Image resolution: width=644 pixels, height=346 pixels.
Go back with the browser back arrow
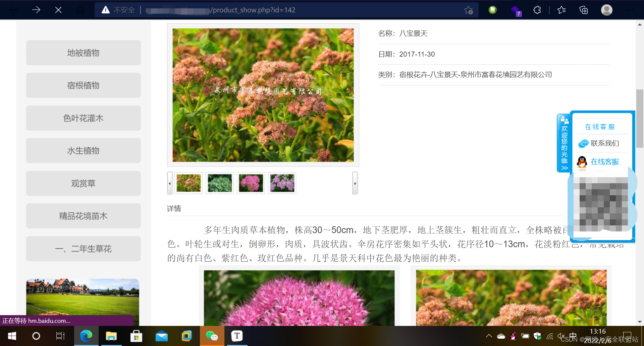coord(14,10)
